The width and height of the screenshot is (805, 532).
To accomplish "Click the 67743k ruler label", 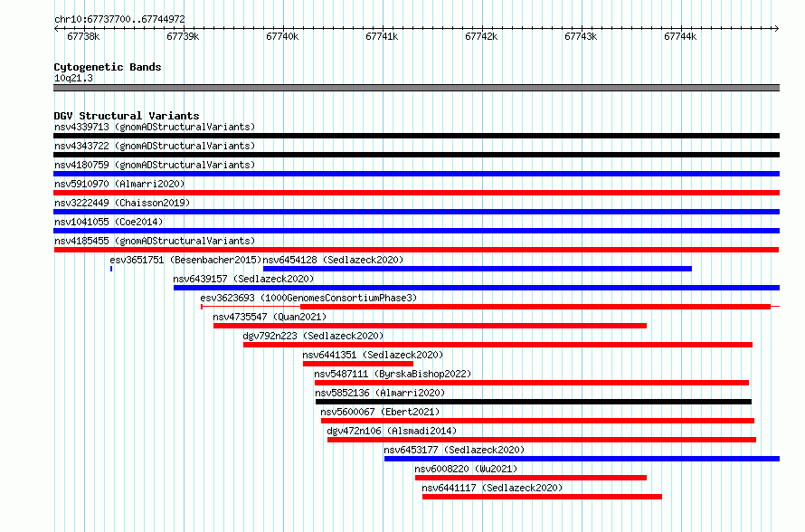I will 581,36.
